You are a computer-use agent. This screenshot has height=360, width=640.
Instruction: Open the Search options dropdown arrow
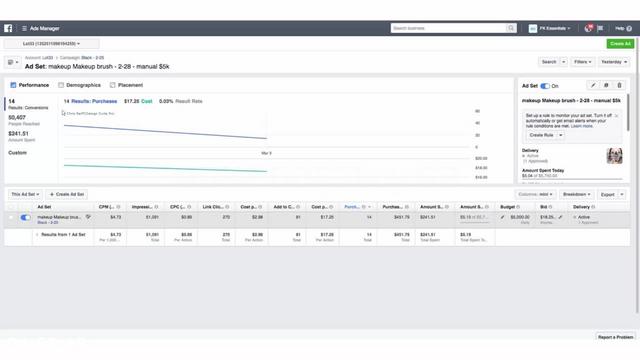click(563, 62)
